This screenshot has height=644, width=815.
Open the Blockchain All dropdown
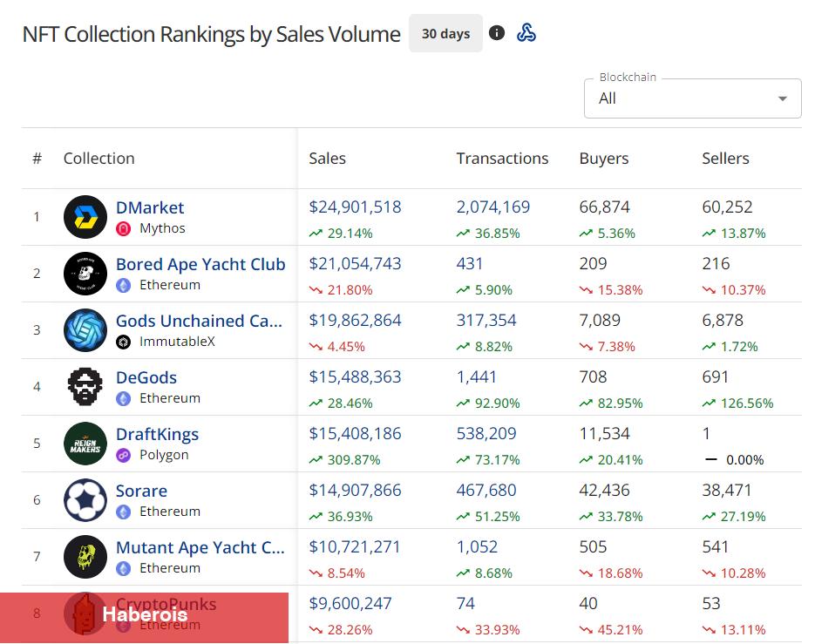[x=692, y=98]
